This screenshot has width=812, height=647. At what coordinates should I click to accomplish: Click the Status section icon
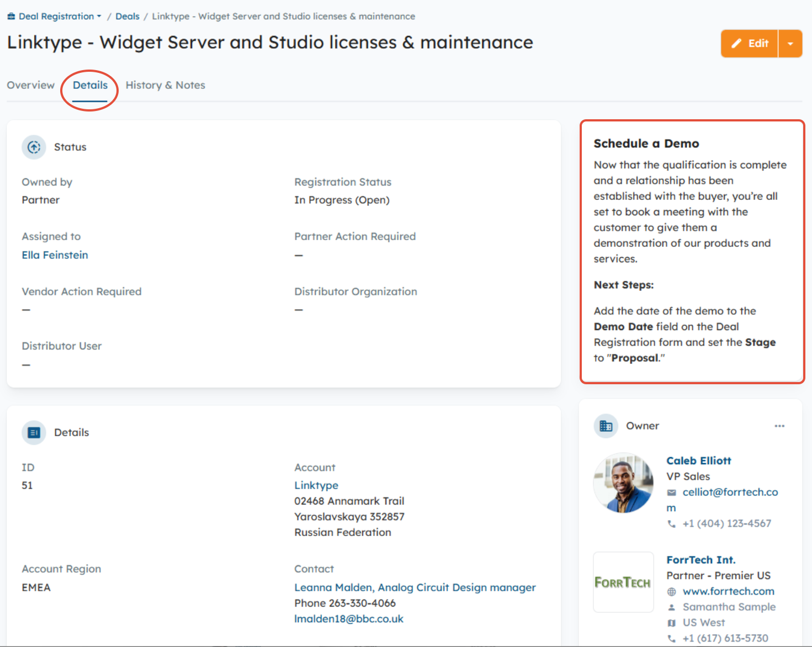tap(34, 147)
